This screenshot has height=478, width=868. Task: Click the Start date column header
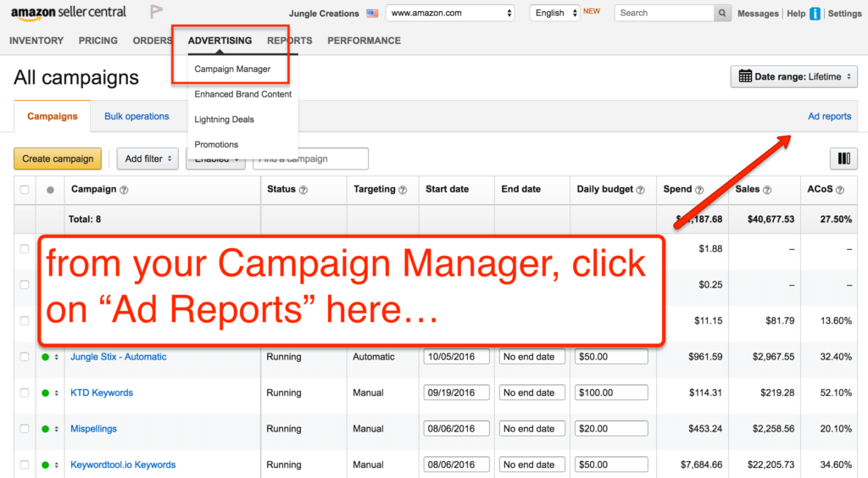(x=448, y=189)
